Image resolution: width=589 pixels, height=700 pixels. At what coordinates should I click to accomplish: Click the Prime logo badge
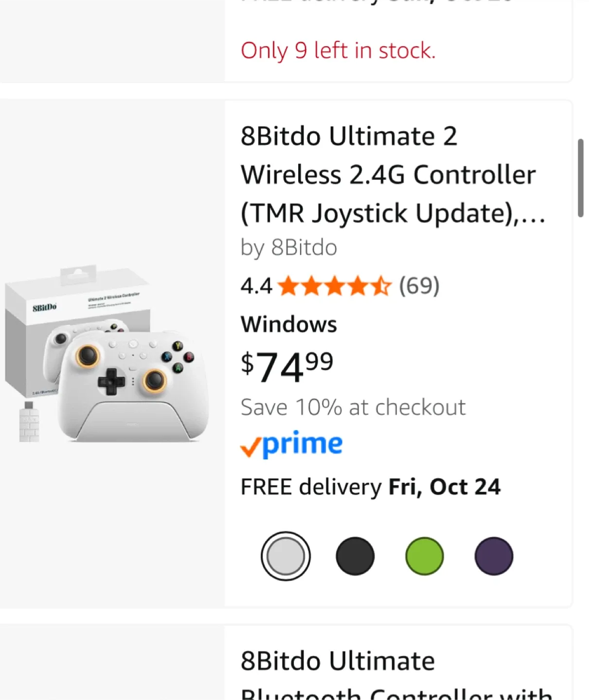[292, 444]
